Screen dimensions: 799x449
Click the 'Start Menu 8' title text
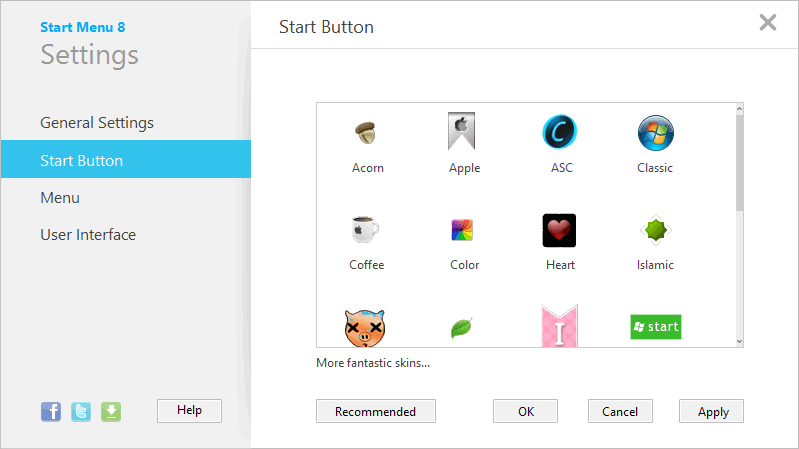tap(83, 28)
